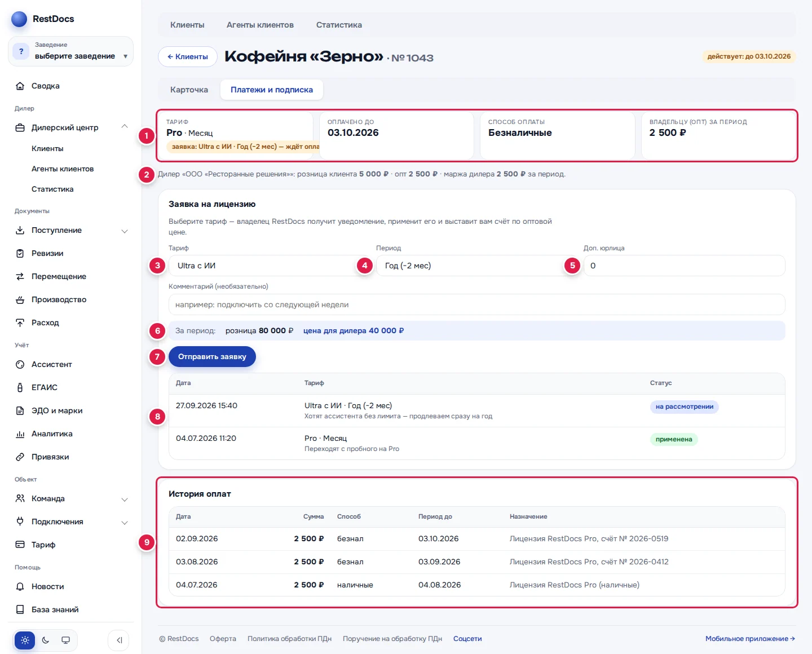The height and width of the screenshot is (654, 812).
Task: Collapse the Дилерский центр section chevron
Action: pos(125,127)
